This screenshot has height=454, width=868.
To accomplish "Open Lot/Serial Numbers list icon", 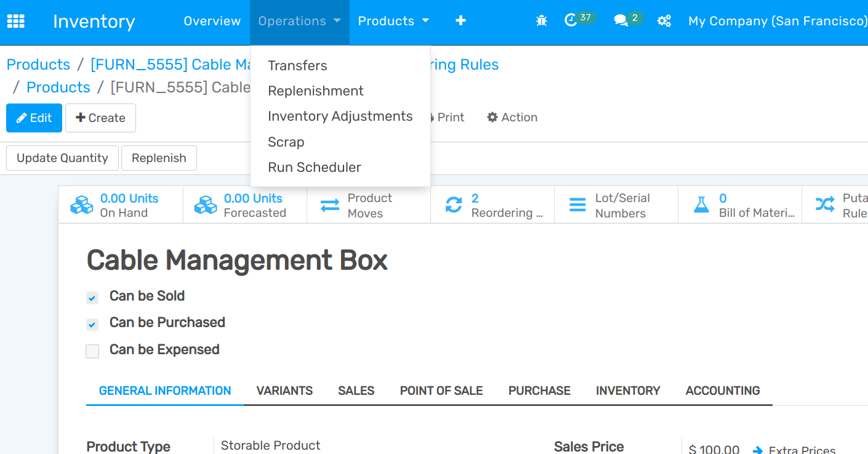I will (x=577, y=205).
